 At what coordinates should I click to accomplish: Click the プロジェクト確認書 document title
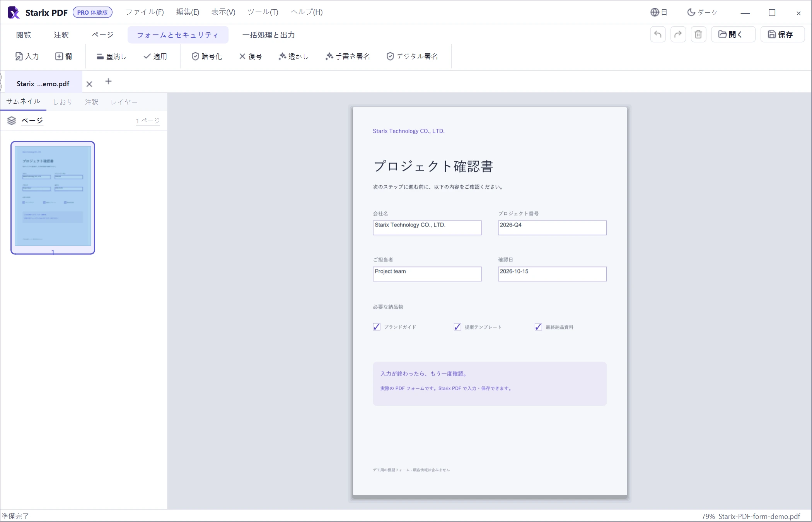[433, 166]
